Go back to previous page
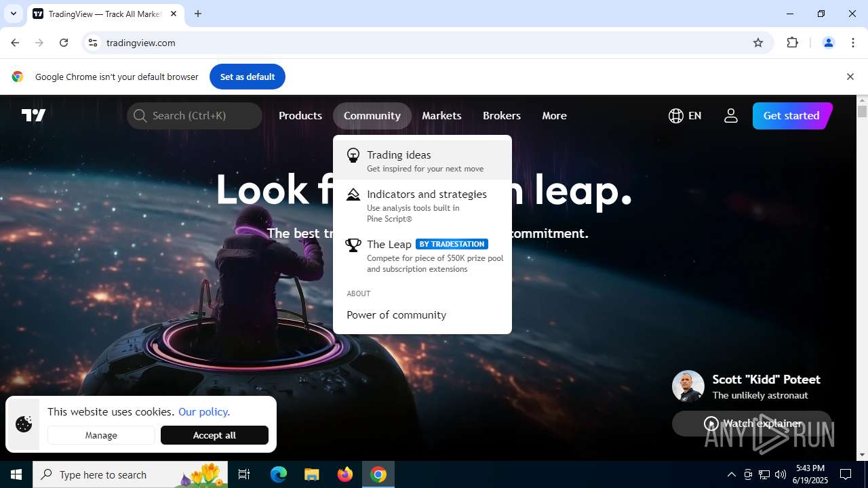Viewport: 868px width, 488px height. pos(15,43)
